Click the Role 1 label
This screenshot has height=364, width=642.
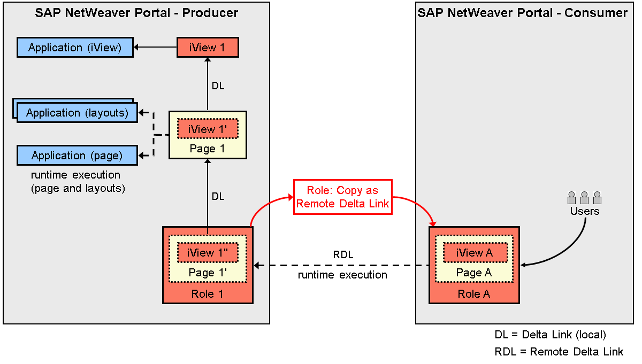point(207,294)
